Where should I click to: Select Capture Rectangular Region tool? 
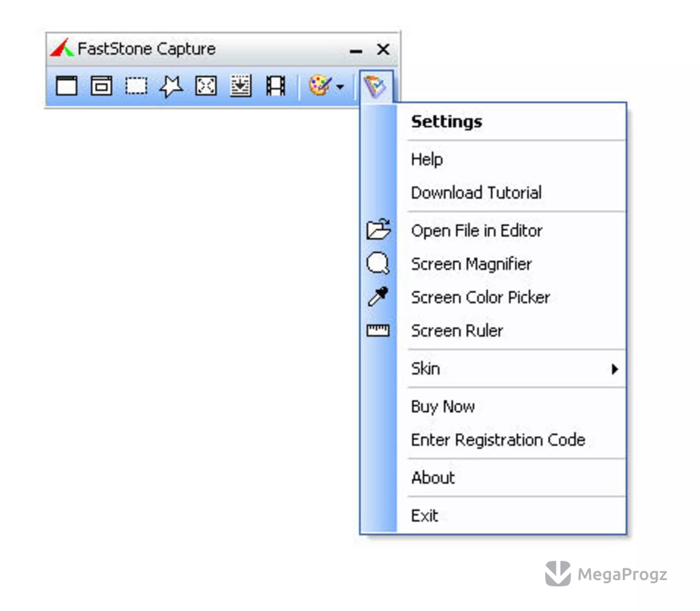tap(136, 86)
